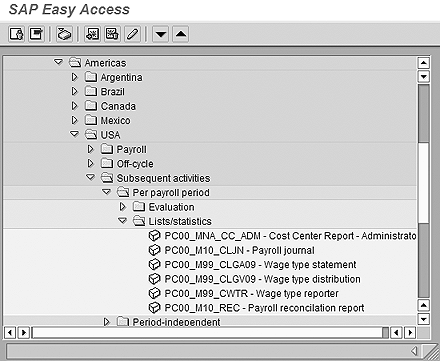Collapse the Americas folder node

58,62
